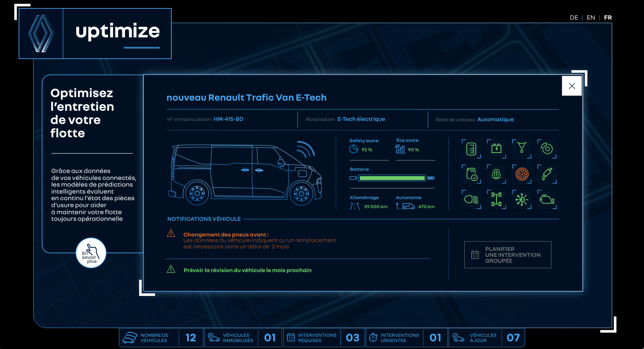The height and width of the screenshot is (349, 644).
Task: Click the Renault diamond logo
Action: point(41,34)
